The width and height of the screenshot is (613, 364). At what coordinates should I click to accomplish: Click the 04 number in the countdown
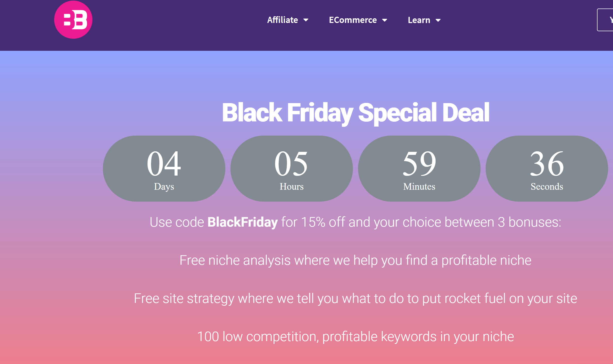click(x=164, y=163)
